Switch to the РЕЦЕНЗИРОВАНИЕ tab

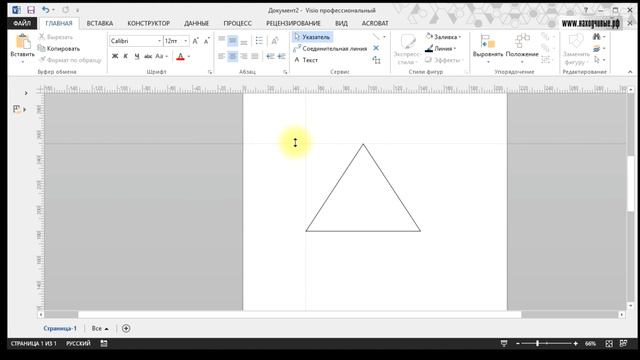pyautogui.click(x=293, y=23)
